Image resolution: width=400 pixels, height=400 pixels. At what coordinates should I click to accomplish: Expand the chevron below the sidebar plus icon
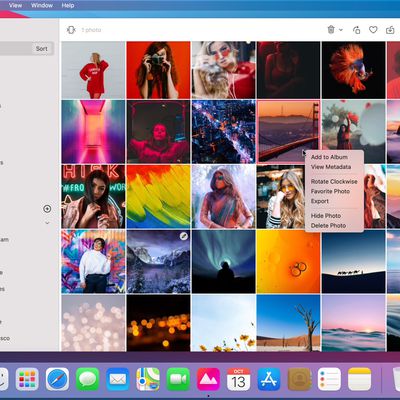click(47, 223)
